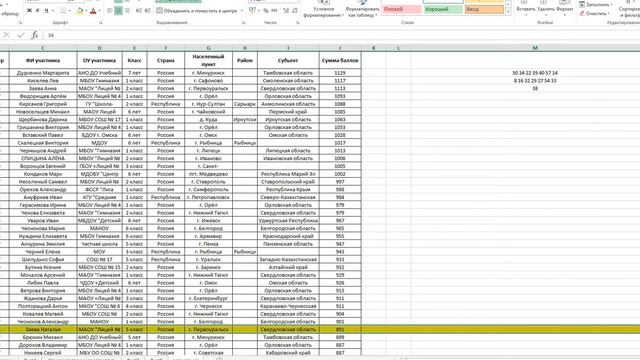640x360 pixels.
Task: Align text right in cell
Action: [127, 11]
